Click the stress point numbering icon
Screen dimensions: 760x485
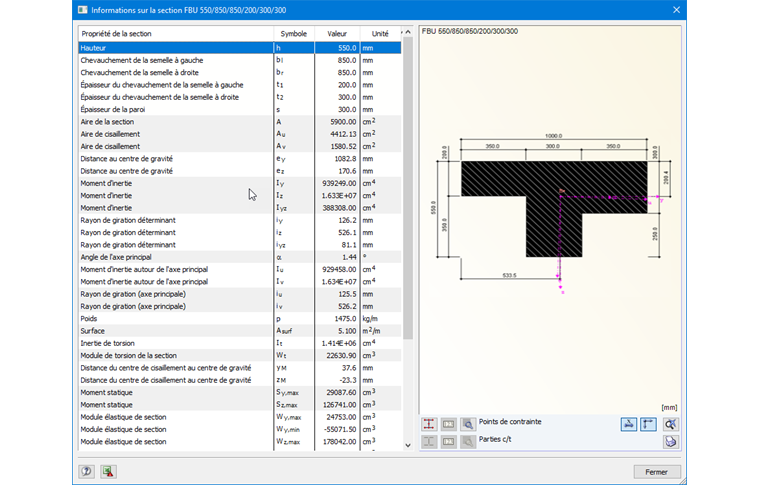pyautogui.click(x=449, y=424)
